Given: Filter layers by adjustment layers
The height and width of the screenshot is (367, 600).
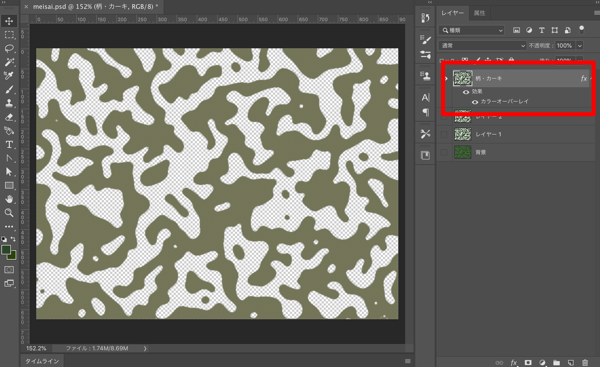Looking at the screenshot, I should tap(529, 30).
